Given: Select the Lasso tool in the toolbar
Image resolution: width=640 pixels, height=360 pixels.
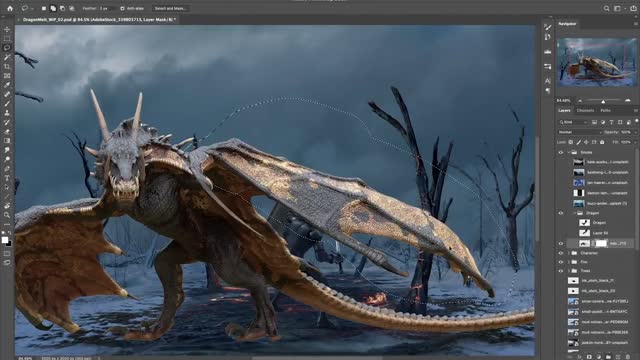Looking at the screenshot, I should (x=7, y=48).
